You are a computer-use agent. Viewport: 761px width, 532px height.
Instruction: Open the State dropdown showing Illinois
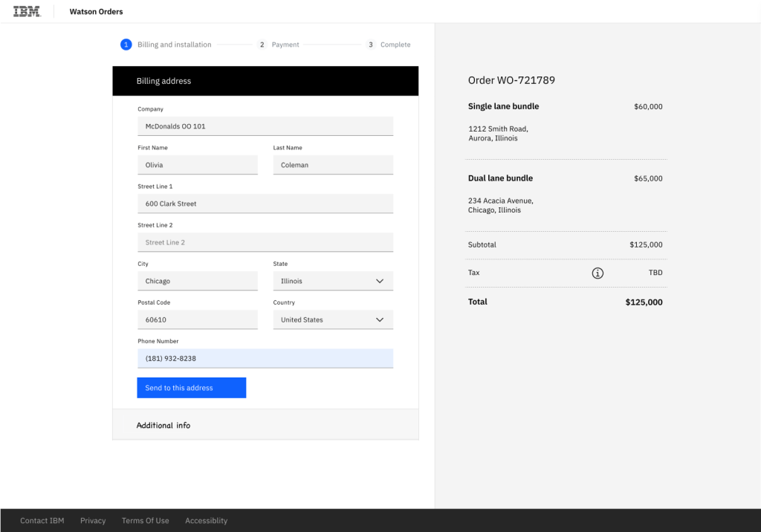coord(333,281)
